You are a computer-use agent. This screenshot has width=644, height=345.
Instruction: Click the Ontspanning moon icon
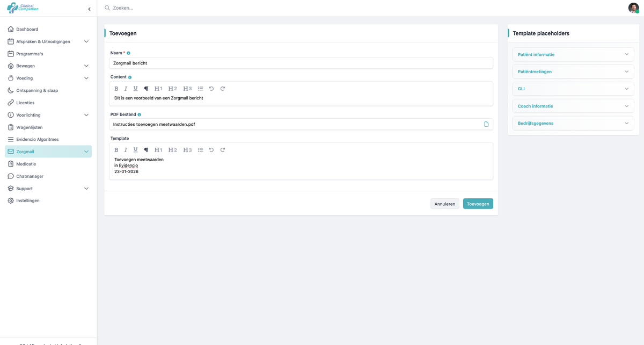pos(11,90)
